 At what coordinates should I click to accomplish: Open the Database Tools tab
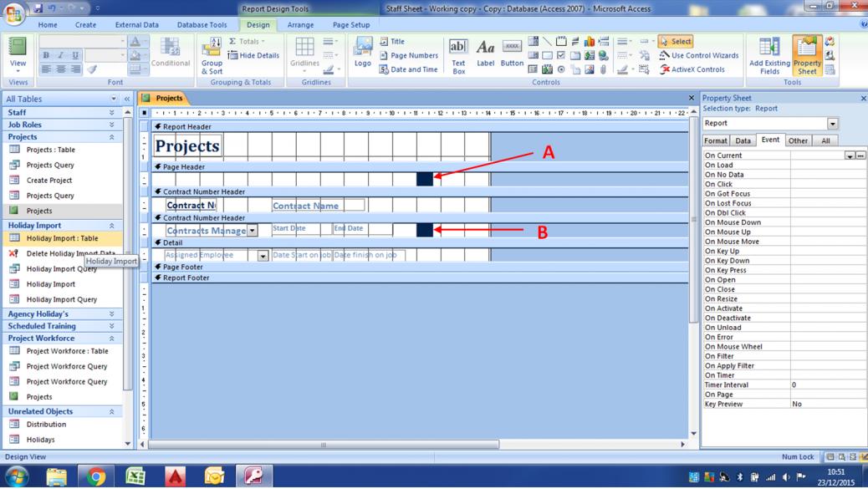coord(202,25)
